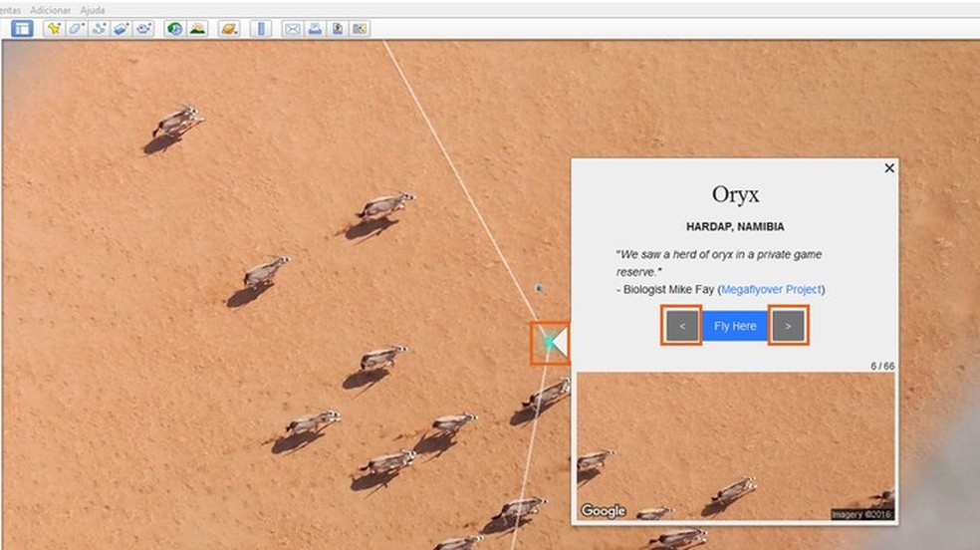Open the ruler measuring tool
This screenshot has height=550, width=980.
click(261, 29)
